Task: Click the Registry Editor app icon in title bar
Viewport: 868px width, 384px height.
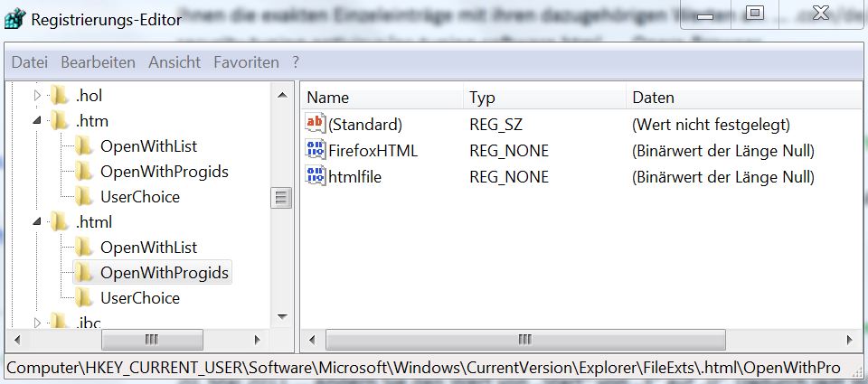Action: (x=15, y=18)
